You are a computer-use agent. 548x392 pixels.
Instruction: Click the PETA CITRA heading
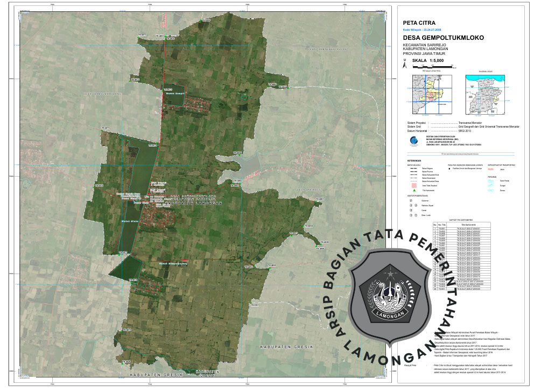(422, 22)
